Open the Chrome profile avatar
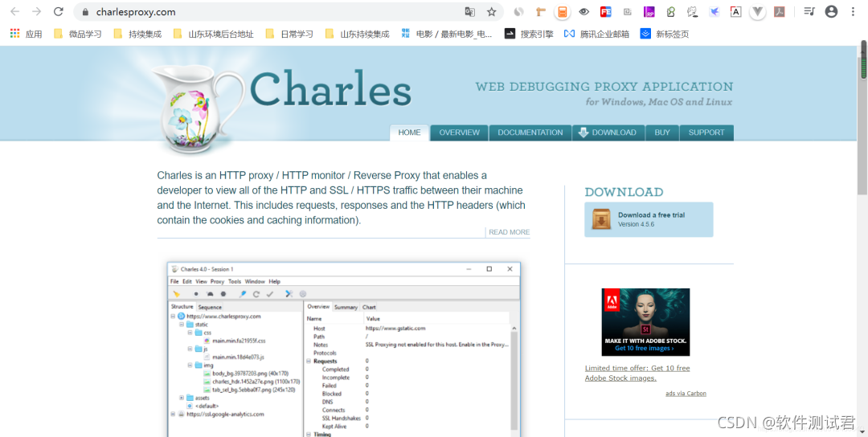Viewport: 868px width, 437px height. point(832,11)
